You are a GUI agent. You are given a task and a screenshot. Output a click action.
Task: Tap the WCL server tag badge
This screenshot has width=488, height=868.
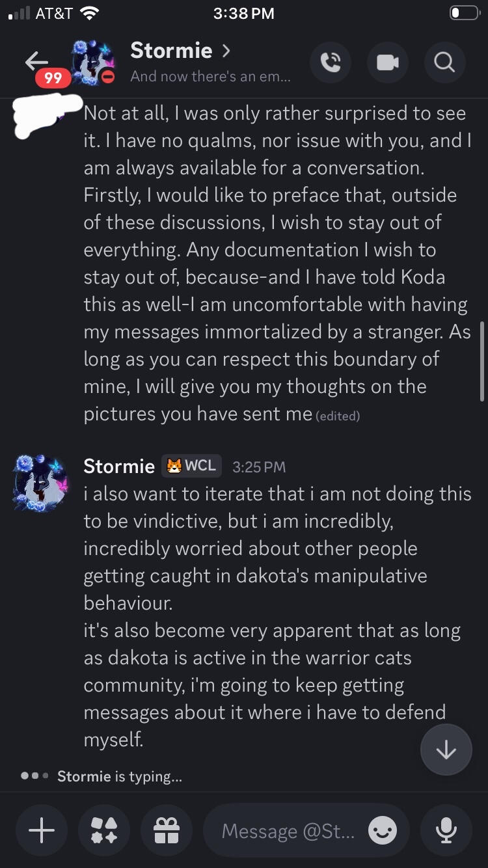tap(191, 466)
